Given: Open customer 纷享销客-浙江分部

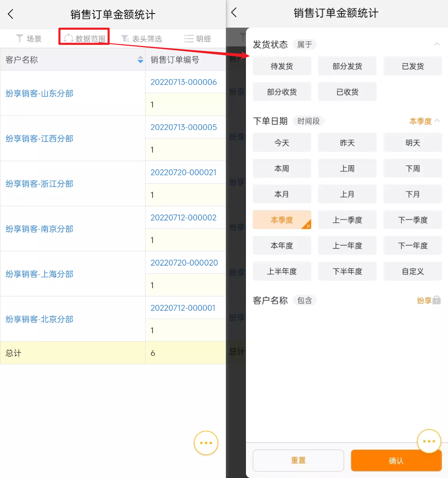Looking at the screenshot, I should coord(39,184).
